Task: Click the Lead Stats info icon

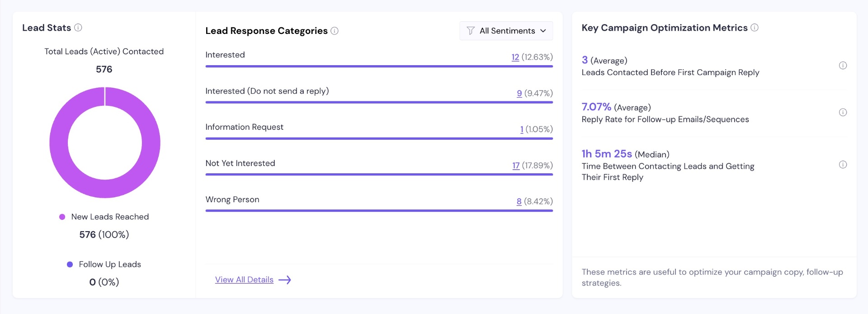Action: [x=78, y=28]
